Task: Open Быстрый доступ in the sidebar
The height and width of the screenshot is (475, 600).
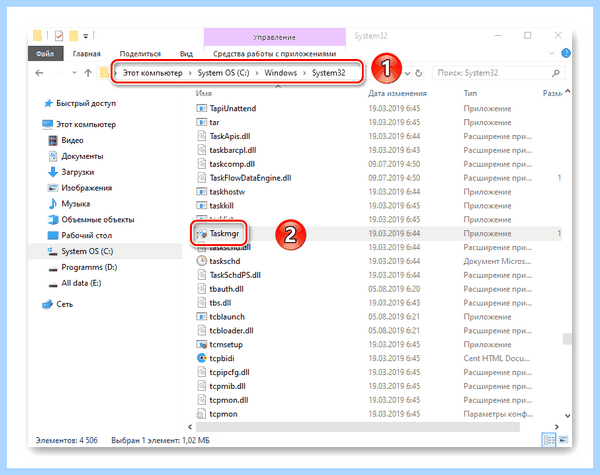Action: coord(86,103)
